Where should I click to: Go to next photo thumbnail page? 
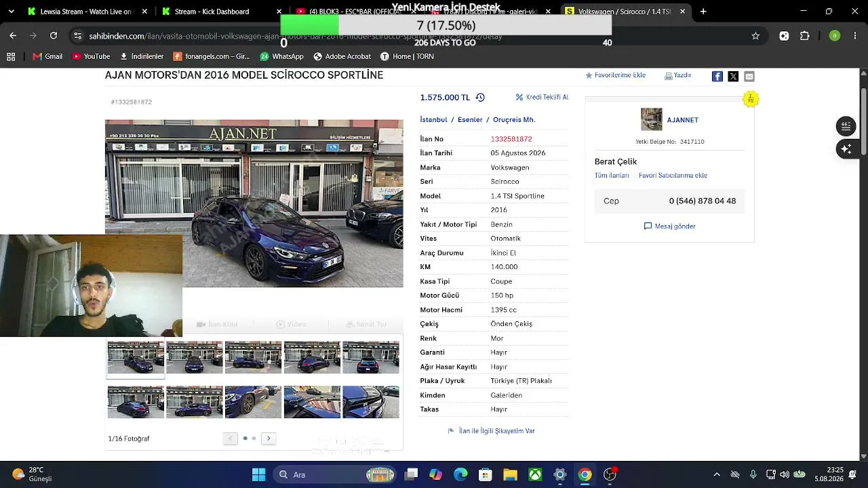pyautogui.click(x=269, y=439)
